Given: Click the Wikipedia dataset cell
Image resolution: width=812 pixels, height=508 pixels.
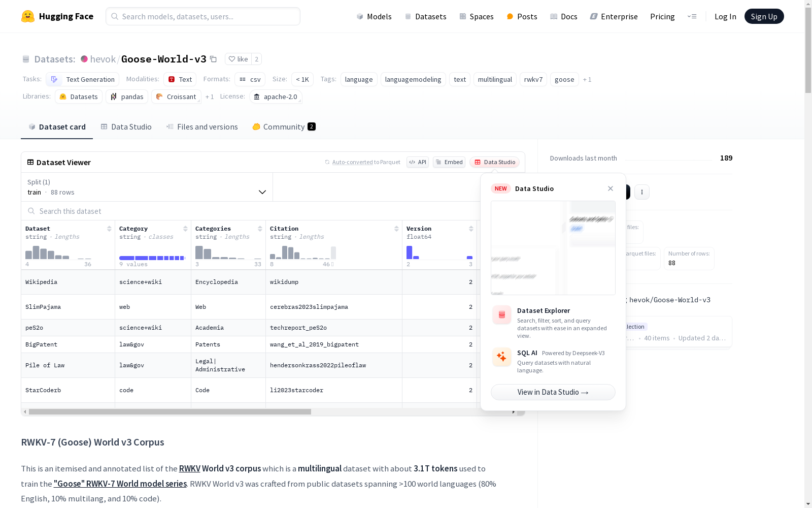Looking at the screenshot, I should [68, 282].
